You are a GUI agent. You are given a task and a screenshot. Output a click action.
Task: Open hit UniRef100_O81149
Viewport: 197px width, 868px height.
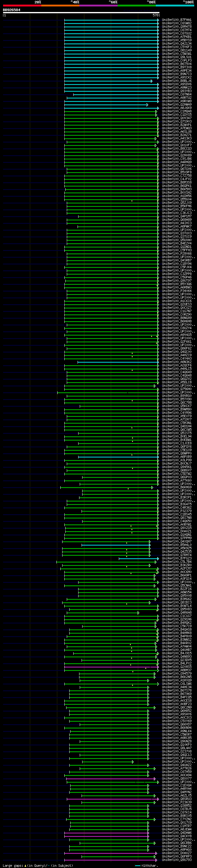[x=176, y=50]
